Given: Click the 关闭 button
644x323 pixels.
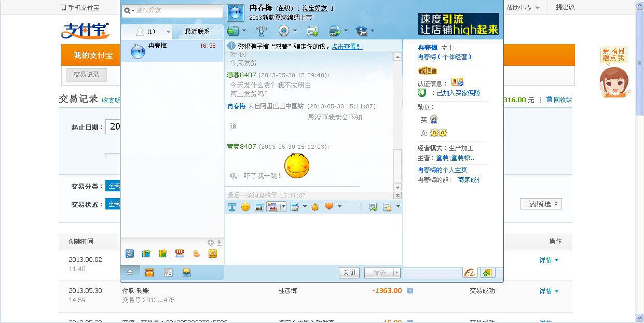Looking at the screenshot, I should [x=349, y=273].
